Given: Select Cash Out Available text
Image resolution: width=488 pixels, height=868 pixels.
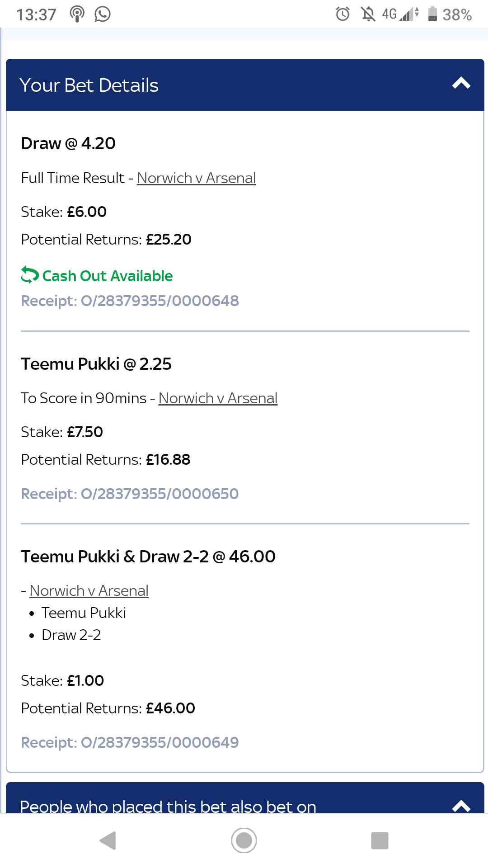Looking at the screenshot, I should pos(108,276).
